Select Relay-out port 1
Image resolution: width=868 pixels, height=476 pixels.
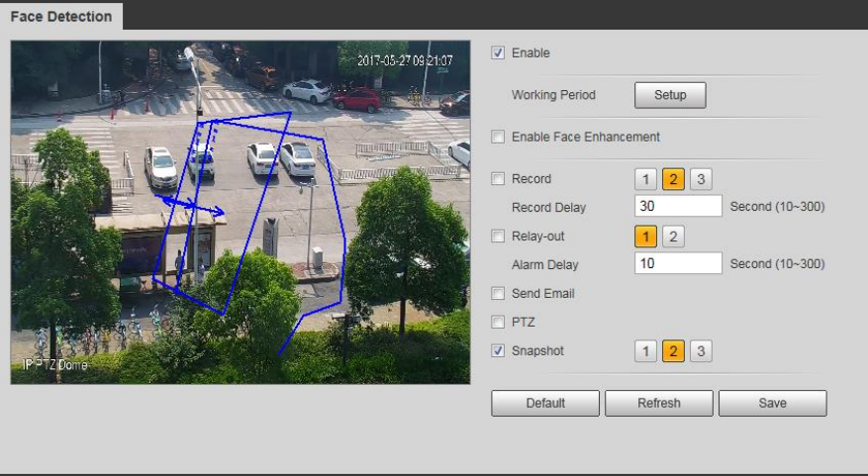645,237
